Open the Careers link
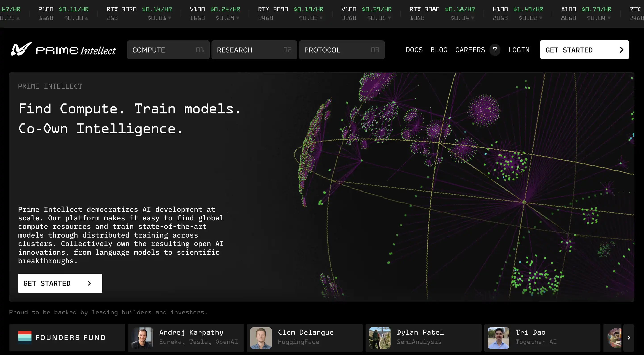The image size is (644, 355). click(x=470, y=50)
